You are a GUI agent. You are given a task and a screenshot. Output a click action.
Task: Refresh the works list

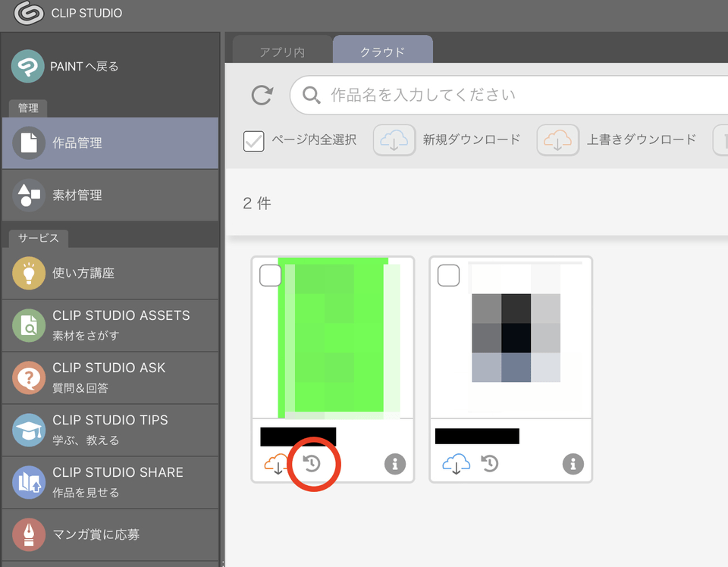[x=262, y=95]
